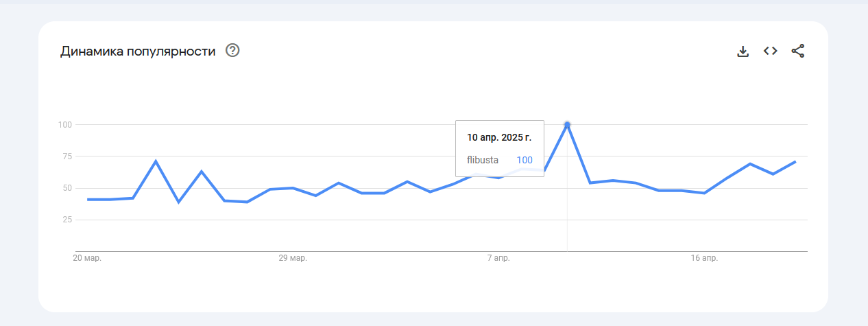Screen dimensions: 868x326
Task: Click the 75 value on vertical axis
Action: [x=67, y=156]
